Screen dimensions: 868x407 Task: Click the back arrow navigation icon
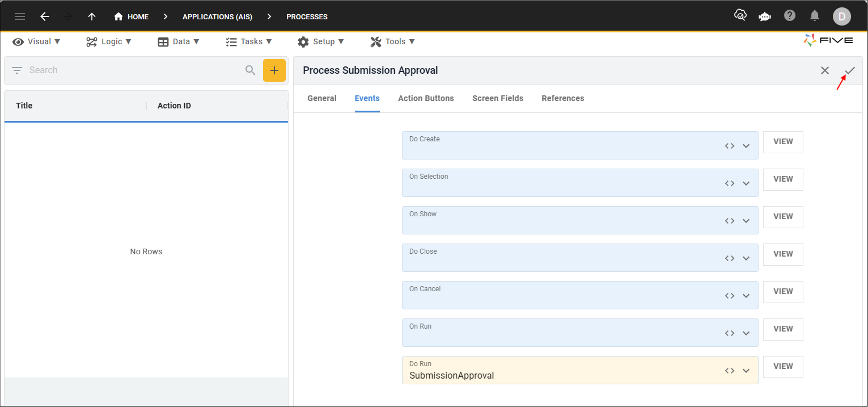point(45,16)
